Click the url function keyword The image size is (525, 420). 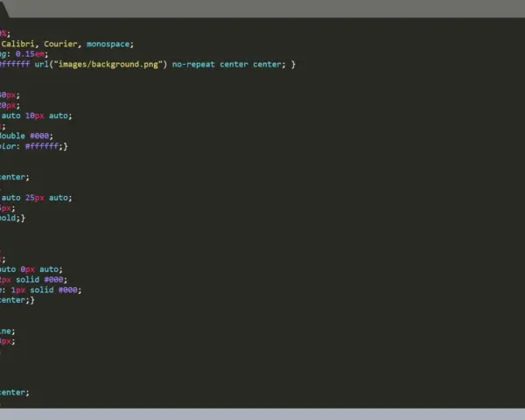coord(41,64)
